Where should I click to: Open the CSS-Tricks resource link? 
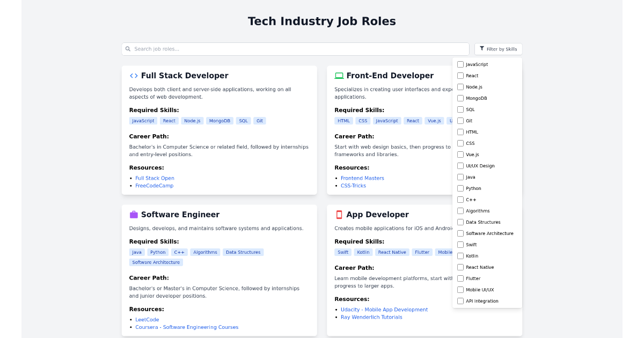click(x=353, y=185)
